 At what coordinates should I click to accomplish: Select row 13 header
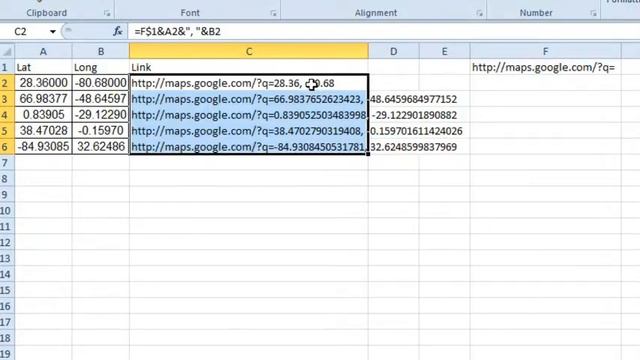click(x=7, y=258)
